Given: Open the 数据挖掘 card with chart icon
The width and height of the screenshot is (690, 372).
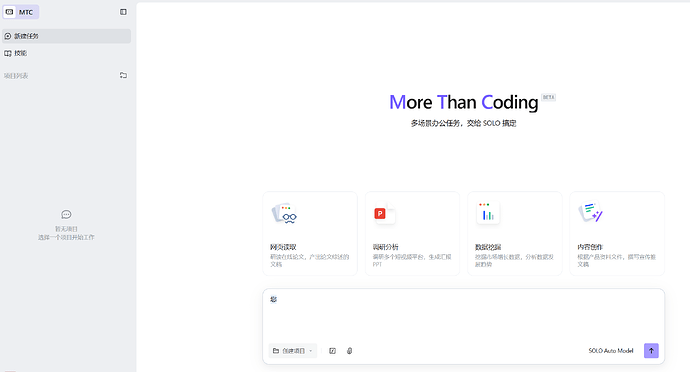Looking at the screenshot, I should tap(515, 233).
